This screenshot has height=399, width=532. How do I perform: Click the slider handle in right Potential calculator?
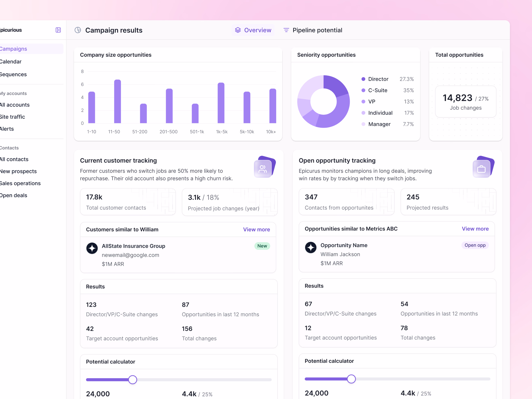click(x=351, y=379)
